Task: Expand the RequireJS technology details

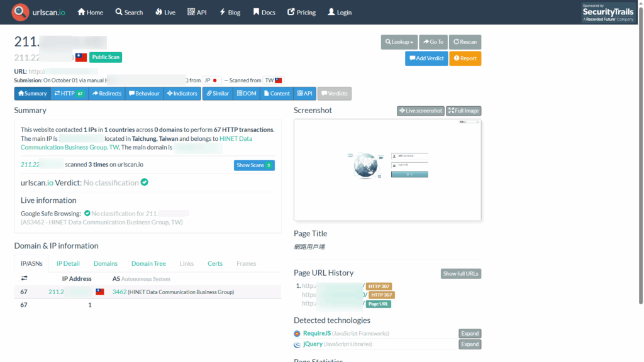Action: click(469, 334)
